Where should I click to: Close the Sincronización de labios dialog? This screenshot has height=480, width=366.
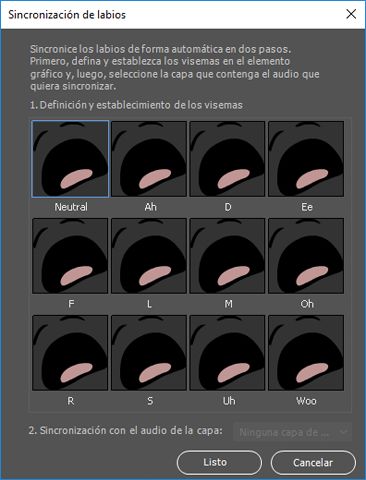point(351,14)
